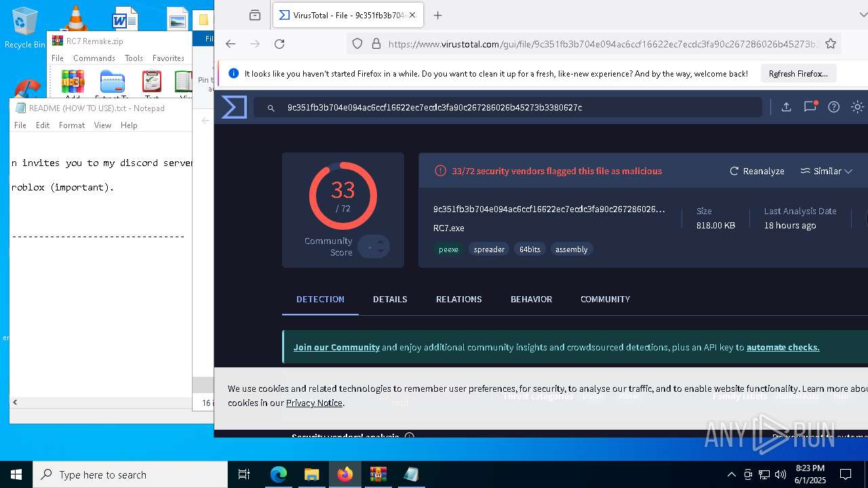Open the automate checks link

783,347
